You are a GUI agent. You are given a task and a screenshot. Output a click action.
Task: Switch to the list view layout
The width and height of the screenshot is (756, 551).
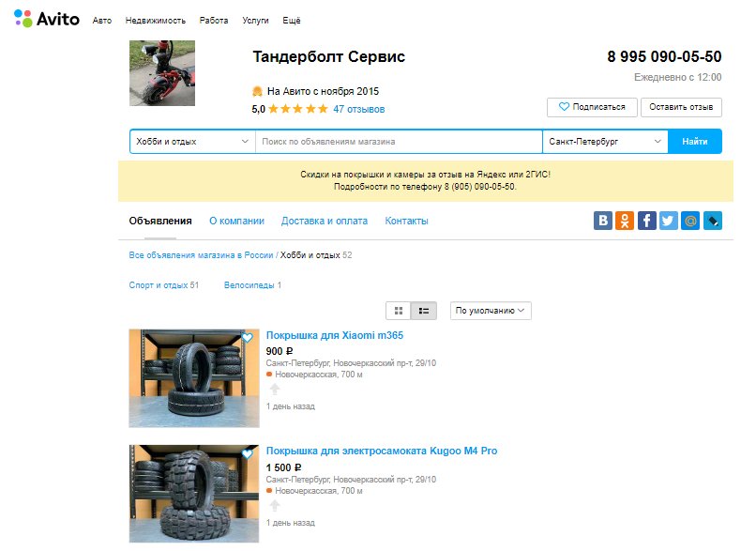click(x=424, y=310)
